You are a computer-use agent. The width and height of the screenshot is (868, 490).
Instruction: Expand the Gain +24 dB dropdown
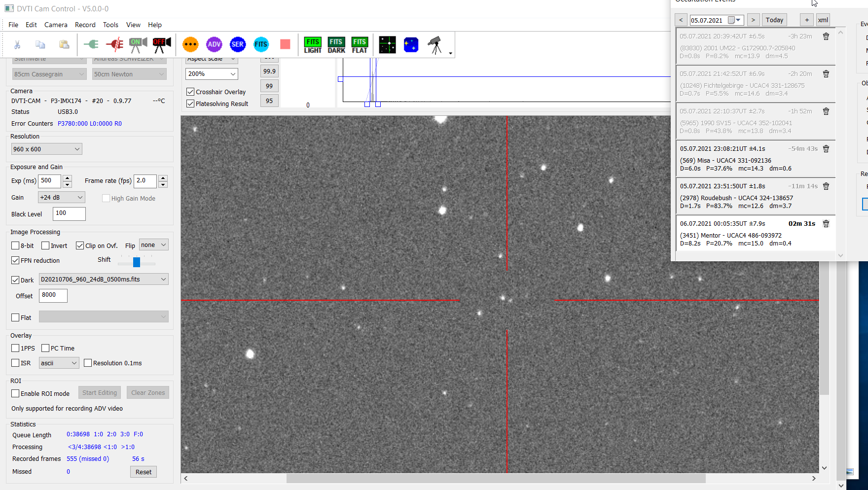[62, 197]
